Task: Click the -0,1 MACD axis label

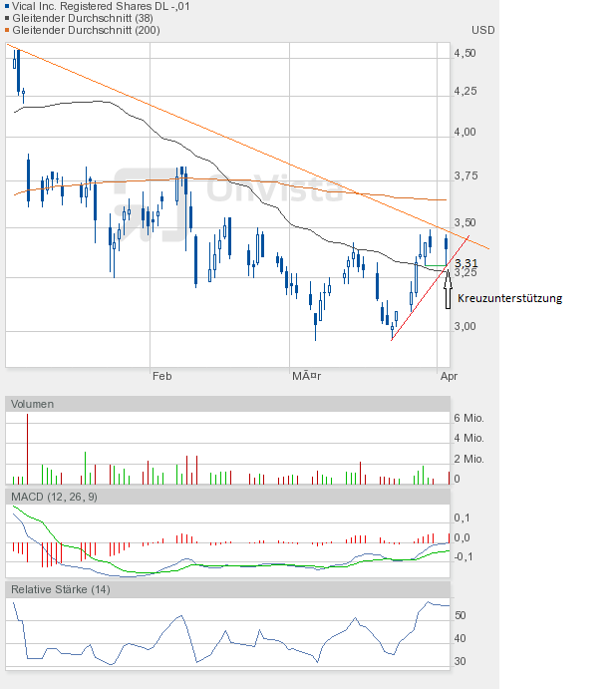Action: pyautogui.click(x=463, y=556)
